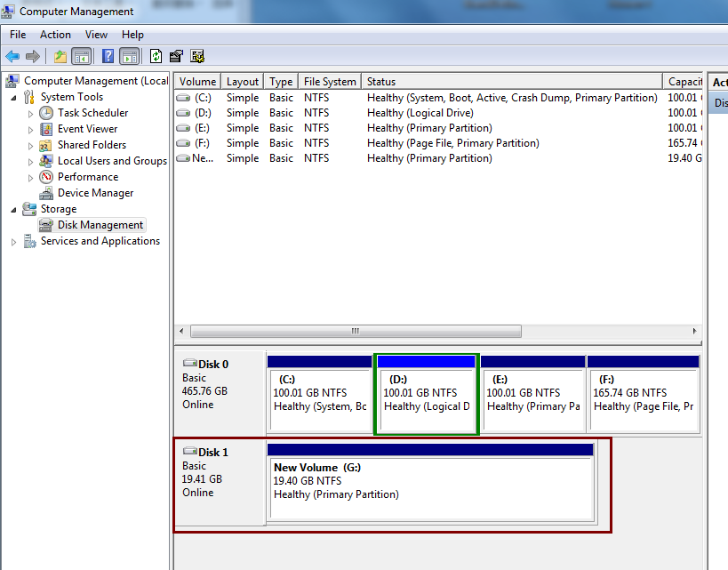The width and height of the screenshot is (728, 570).
Task: Sort volumes by File System column header
Action: point(330,82)
